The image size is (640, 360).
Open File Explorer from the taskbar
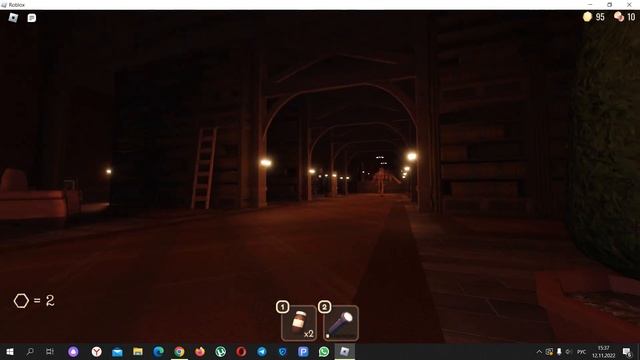click(138, 351)
